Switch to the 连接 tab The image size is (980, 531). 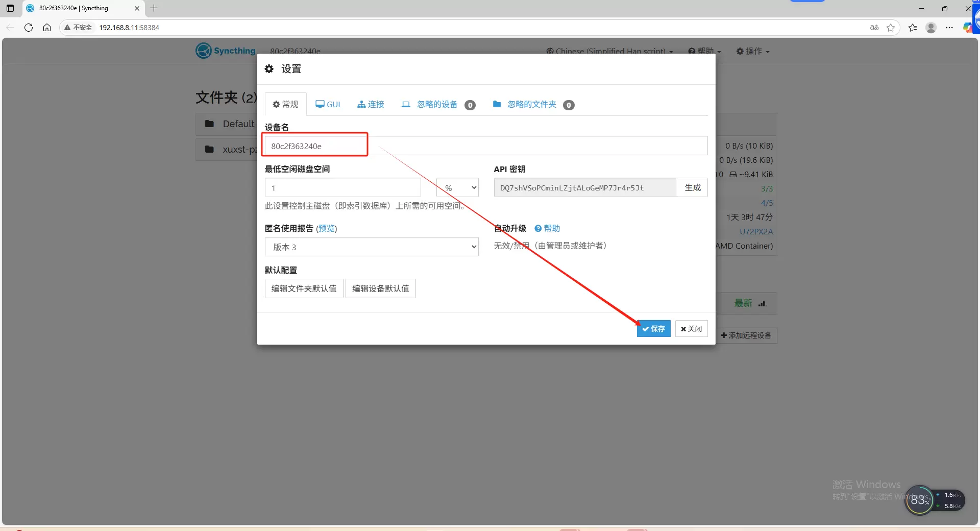point(371,105)
